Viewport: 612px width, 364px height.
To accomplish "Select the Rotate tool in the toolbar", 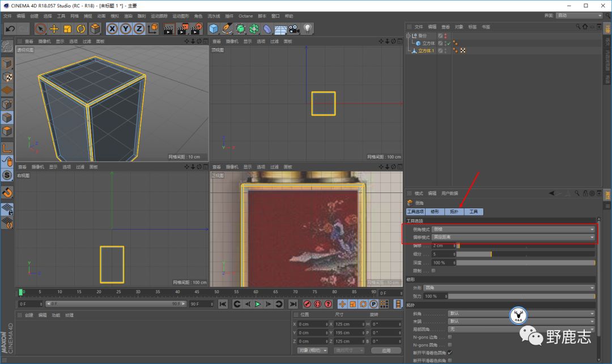I will pyautogui.click(x=81, y=28).
